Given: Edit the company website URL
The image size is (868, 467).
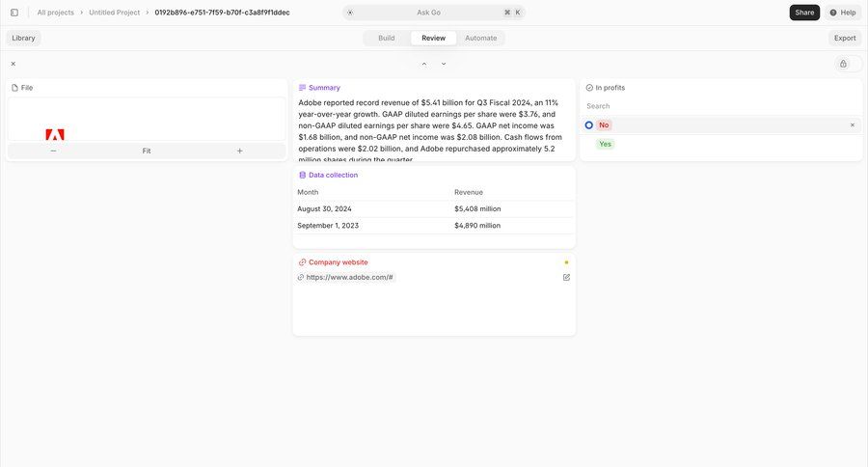Looking at the screenshot, I should (566, 278).
